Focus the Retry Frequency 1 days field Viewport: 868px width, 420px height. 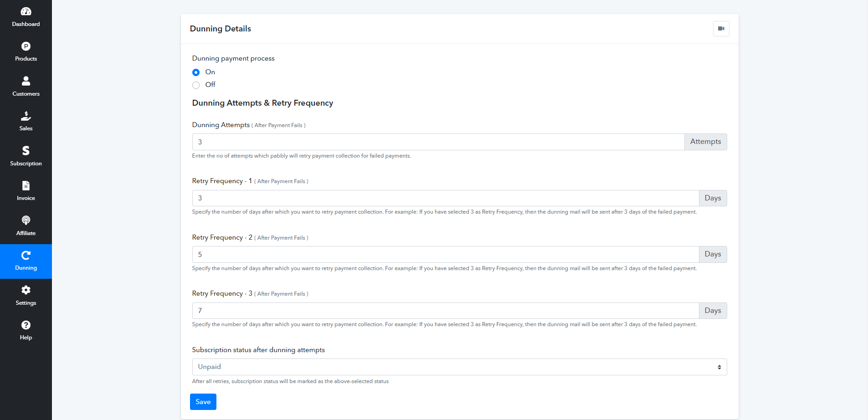pos(446,198)
